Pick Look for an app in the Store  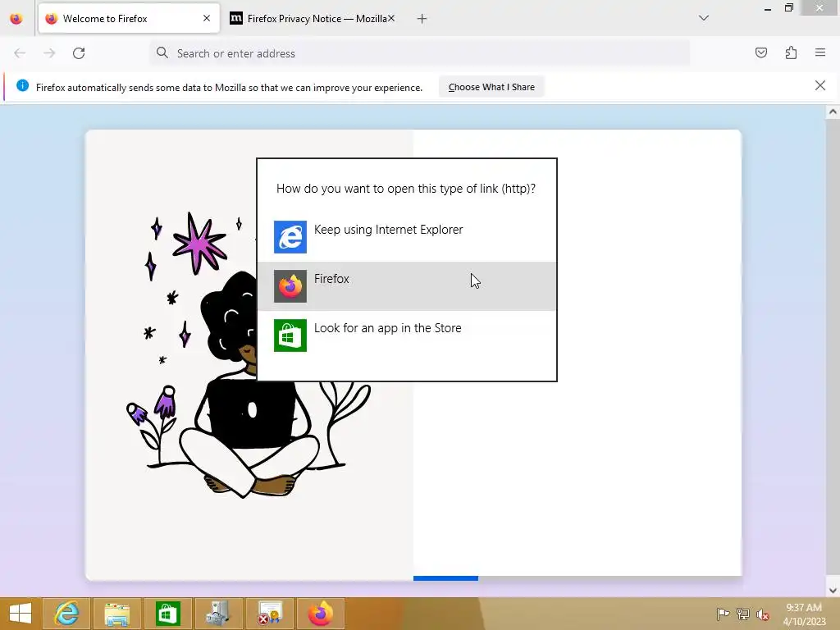coord(407,336)
